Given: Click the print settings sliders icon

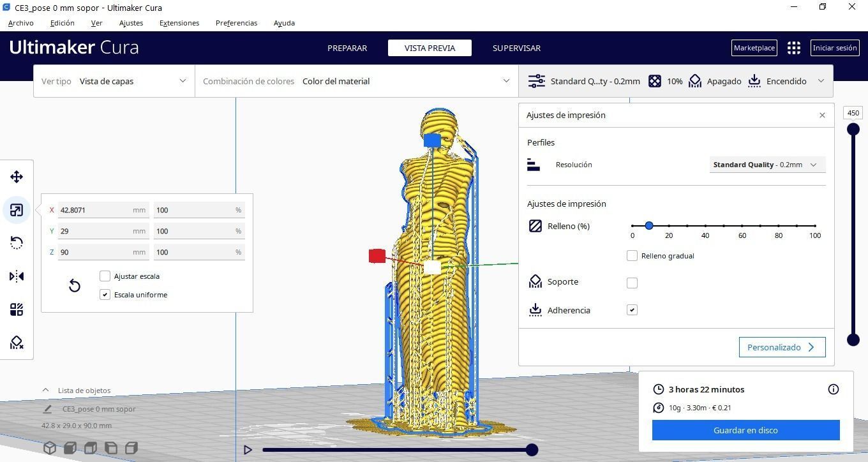Looking at the screenshot, I should 537,81.
